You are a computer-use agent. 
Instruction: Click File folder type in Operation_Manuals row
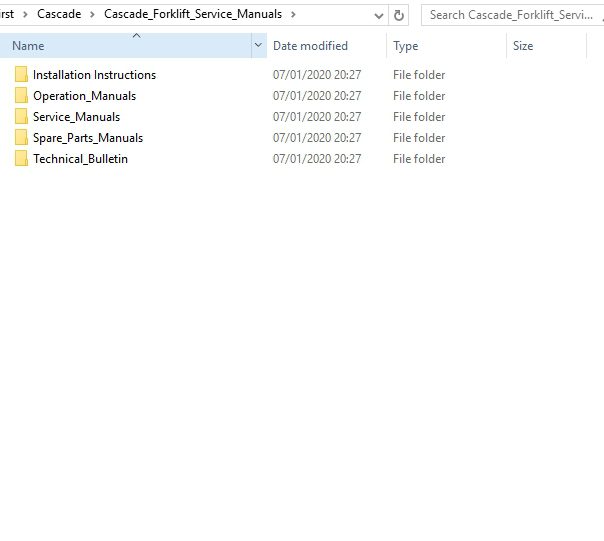pos(419,96)
